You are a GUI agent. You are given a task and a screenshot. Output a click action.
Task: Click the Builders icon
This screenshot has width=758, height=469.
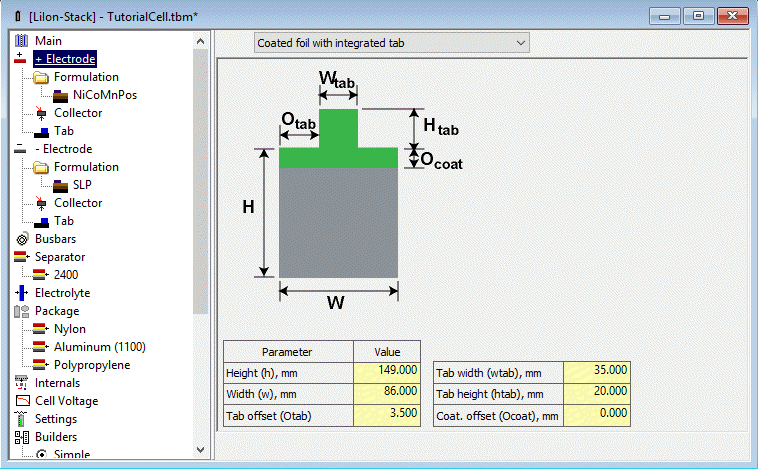tap(21, 437)
